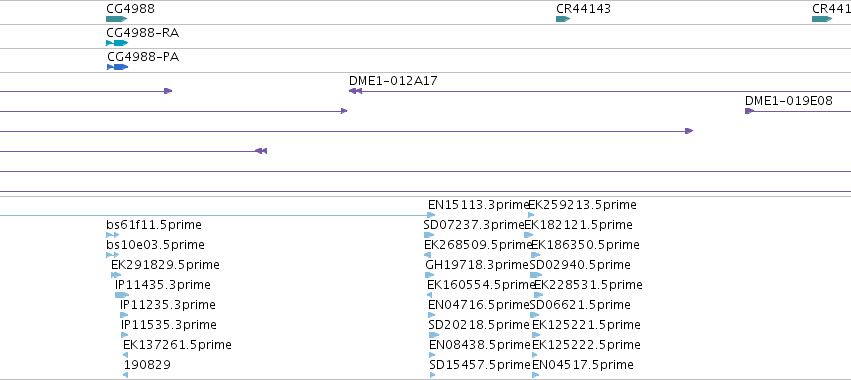The width and height of the screenshot is (851, 380).
Task: Open the EK125222.5prime label
Action: 586,345
